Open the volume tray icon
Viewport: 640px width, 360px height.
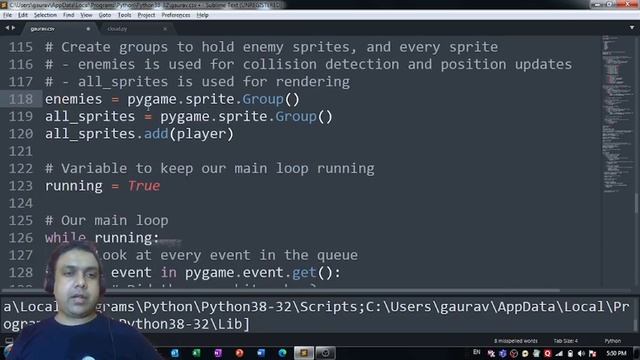click(x=581, y=353)
